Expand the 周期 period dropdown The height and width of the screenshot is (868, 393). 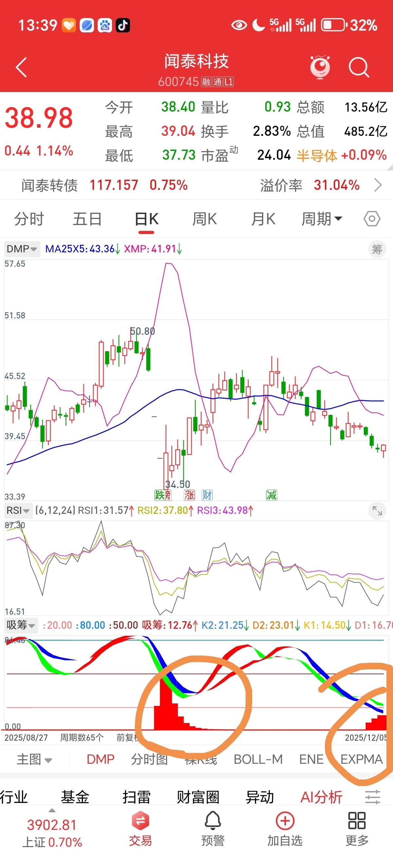322,219
